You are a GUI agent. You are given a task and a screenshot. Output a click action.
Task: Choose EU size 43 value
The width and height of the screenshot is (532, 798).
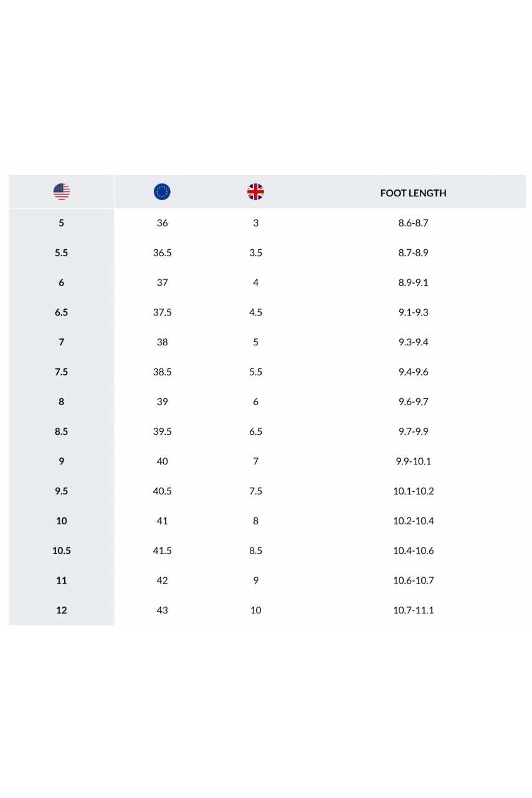pos(162,610)
